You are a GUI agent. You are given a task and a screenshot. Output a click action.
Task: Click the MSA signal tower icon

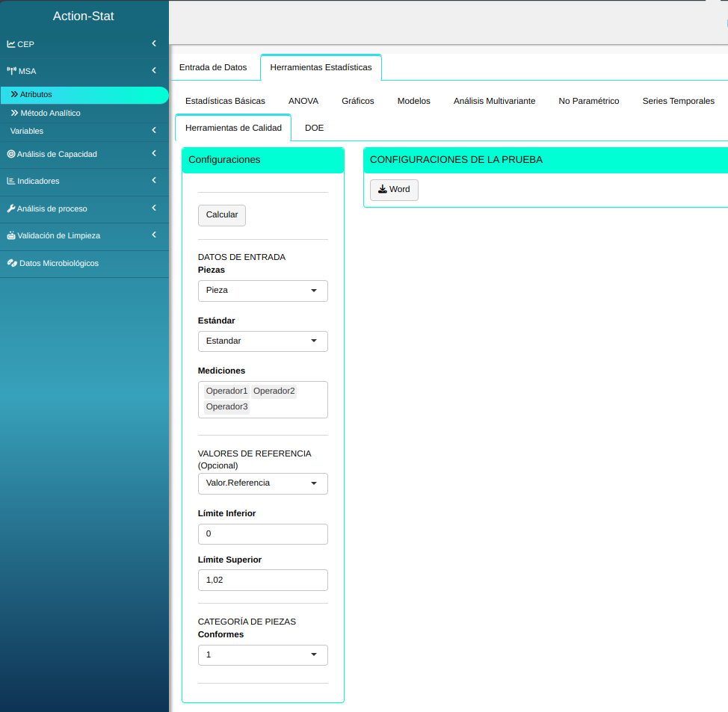point(11,71)
